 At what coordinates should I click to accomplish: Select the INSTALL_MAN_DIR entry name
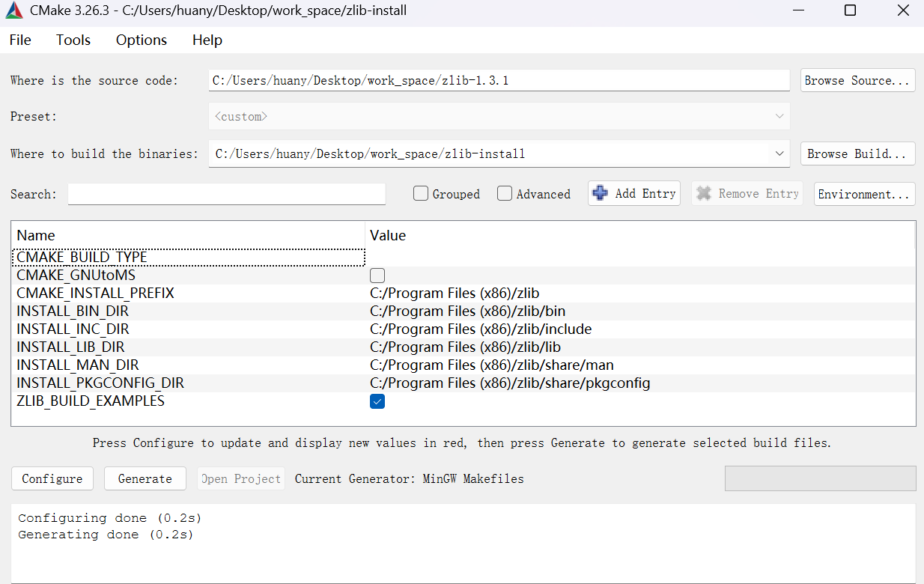point(78,365)
